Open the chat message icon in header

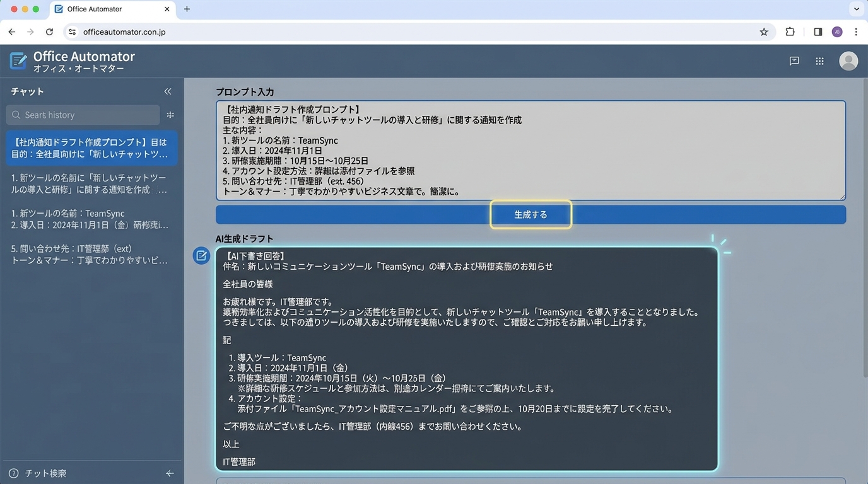click(794, 61)
